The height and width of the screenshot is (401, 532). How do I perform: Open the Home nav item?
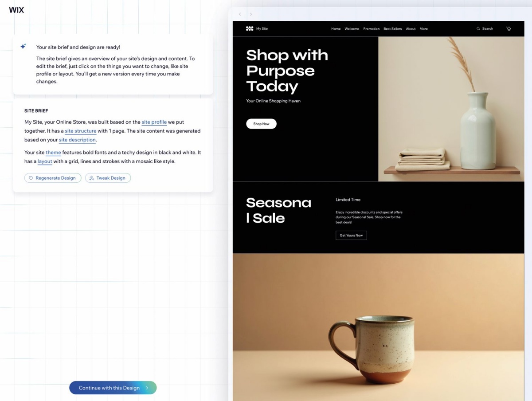tap(336, 29)
